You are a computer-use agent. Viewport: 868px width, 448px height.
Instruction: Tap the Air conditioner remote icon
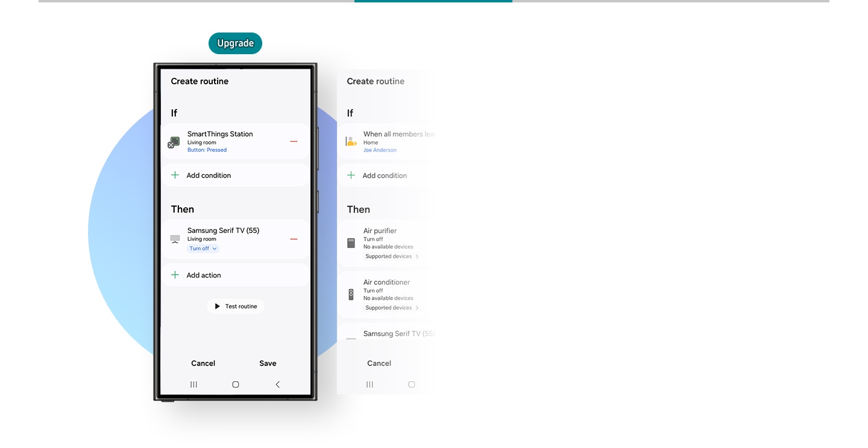coord(351,293)
